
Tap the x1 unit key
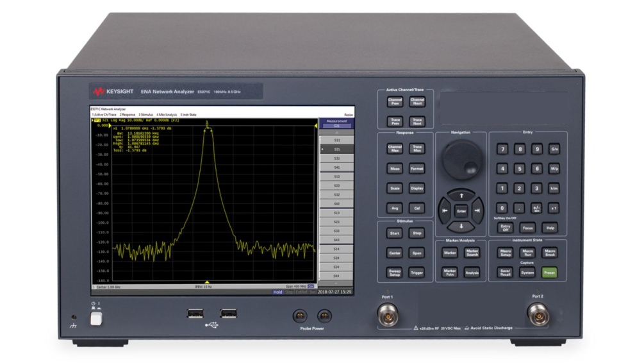(x=554, y=208)
